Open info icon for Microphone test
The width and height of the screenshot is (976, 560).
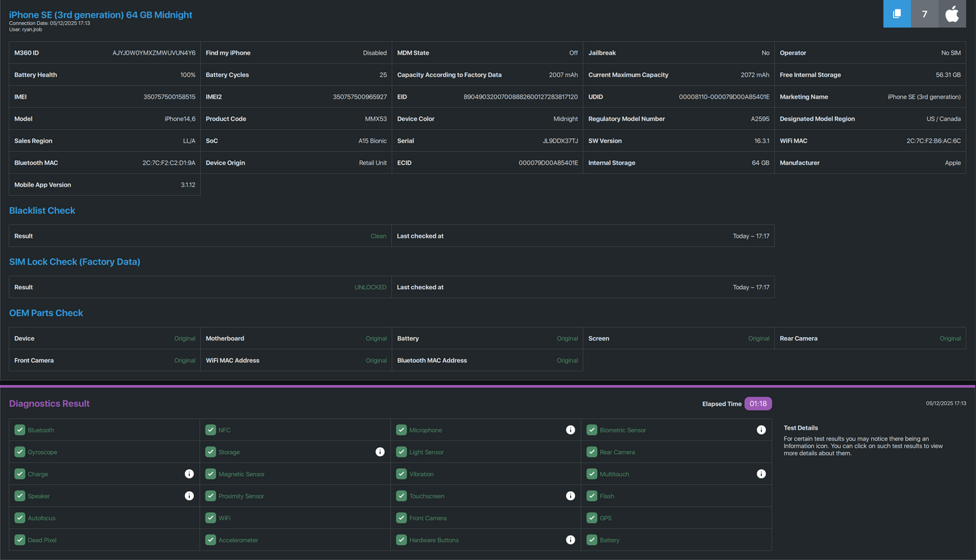pyautogui.click(x=570, y=430)
